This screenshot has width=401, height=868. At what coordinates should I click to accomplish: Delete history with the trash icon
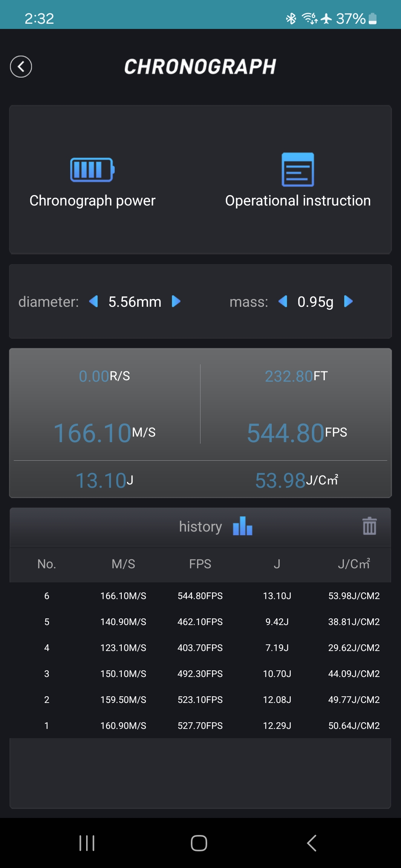click(369, 526)
